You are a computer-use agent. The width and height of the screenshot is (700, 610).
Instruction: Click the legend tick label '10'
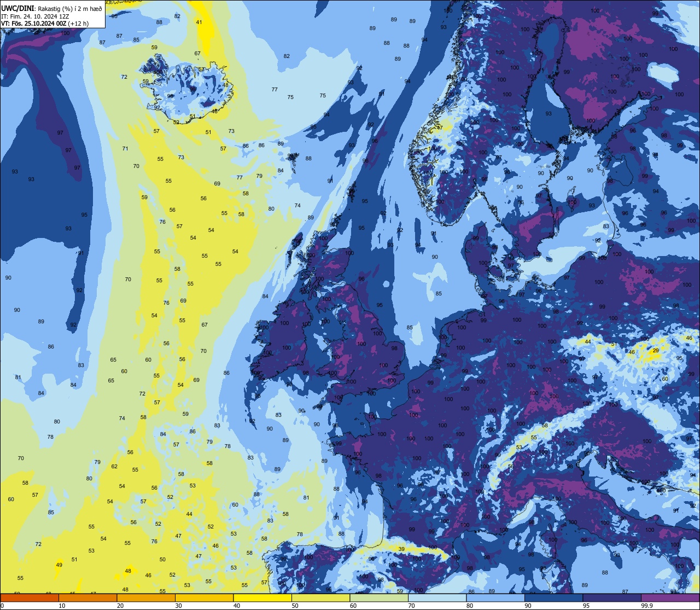tap(62, 606)
